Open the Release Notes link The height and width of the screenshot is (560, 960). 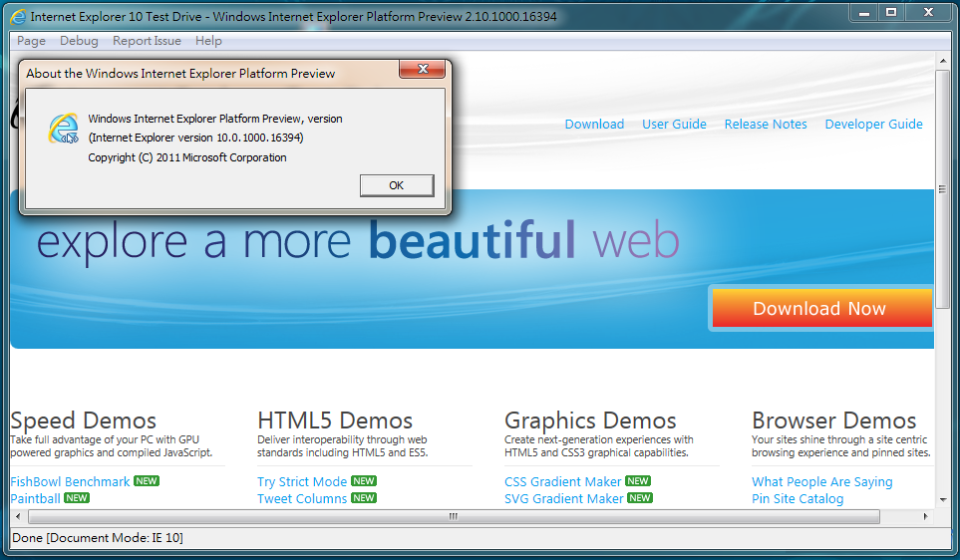[x=766, y=125]
